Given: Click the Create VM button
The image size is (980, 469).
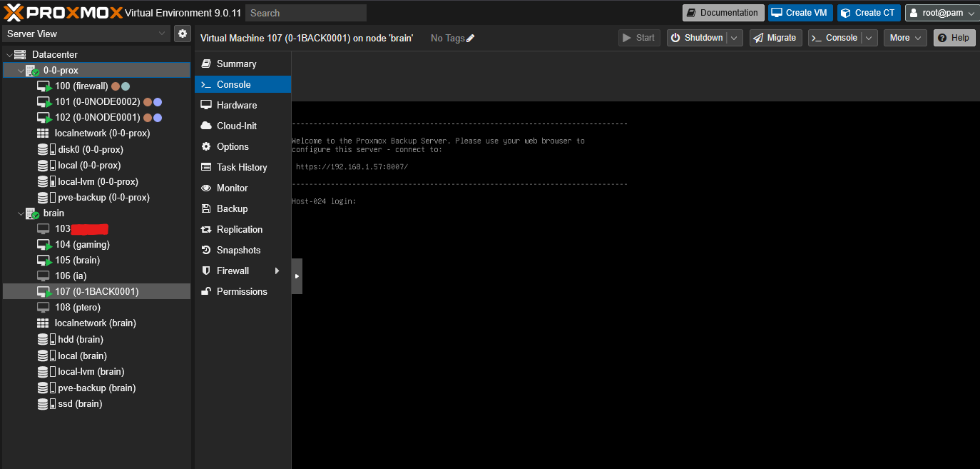Looking at the screenshot, I should [x=800, y=13].
